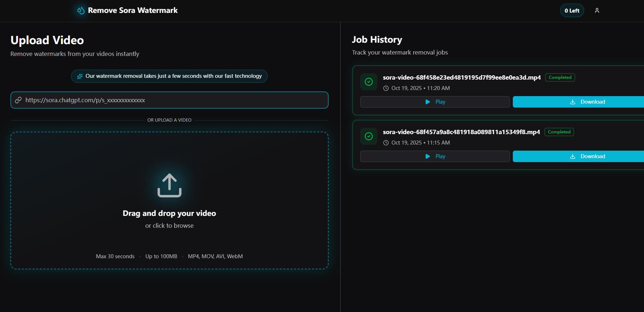
Task: Click the fast watermark removal info banner
Action: [x=169, y=76]
